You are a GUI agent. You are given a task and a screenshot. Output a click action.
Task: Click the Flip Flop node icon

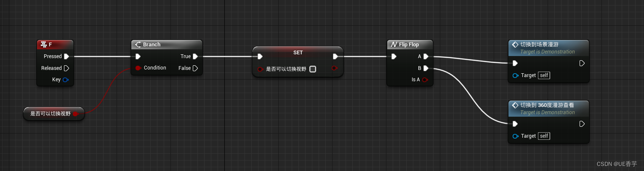point(394,44)
